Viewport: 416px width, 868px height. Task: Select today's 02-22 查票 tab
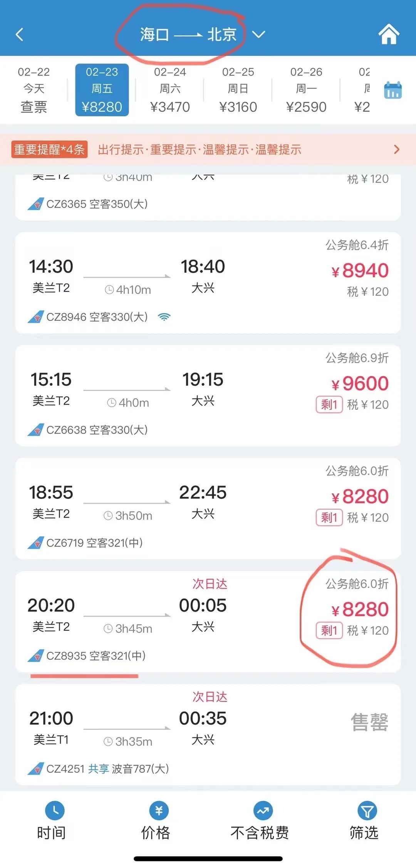(34, 90)
